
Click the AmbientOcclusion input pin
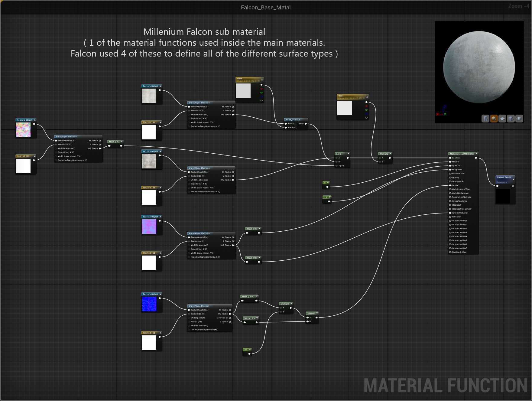tap(450, 213)
